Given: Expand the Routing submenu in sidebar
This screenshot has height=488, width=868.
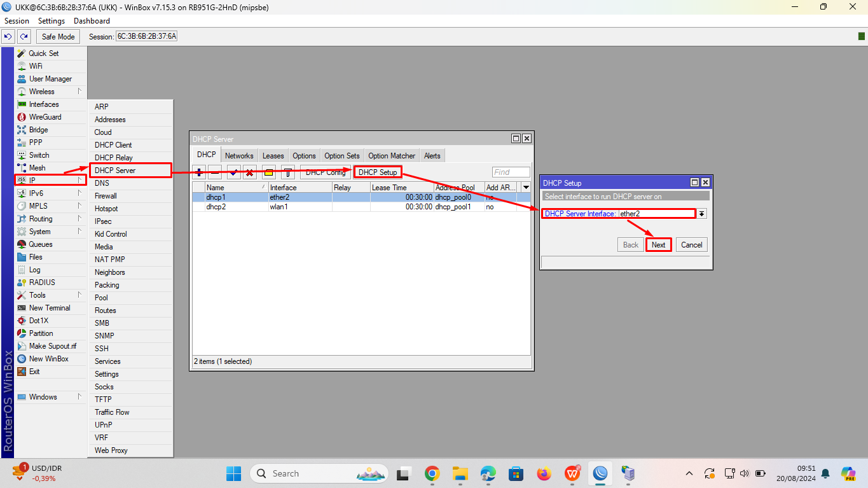Looking at the screenshot, I should click(x=79, y=219).
